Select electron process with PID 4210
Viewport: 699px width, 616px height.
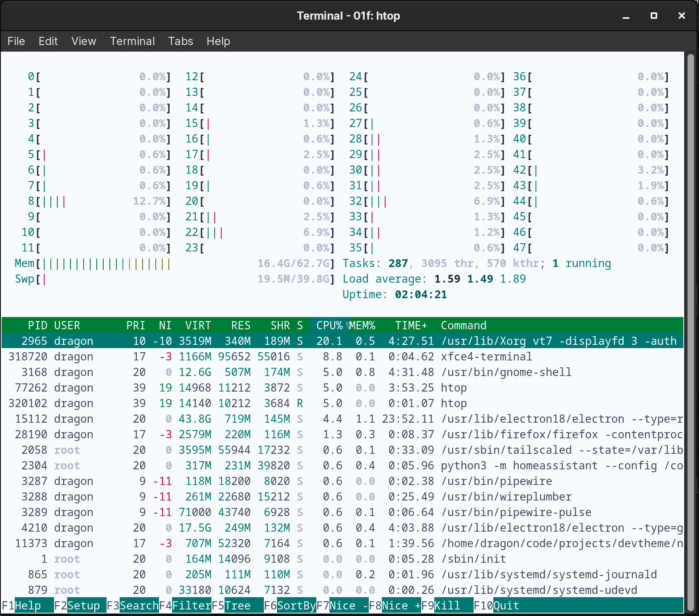[x=343, y=528]
